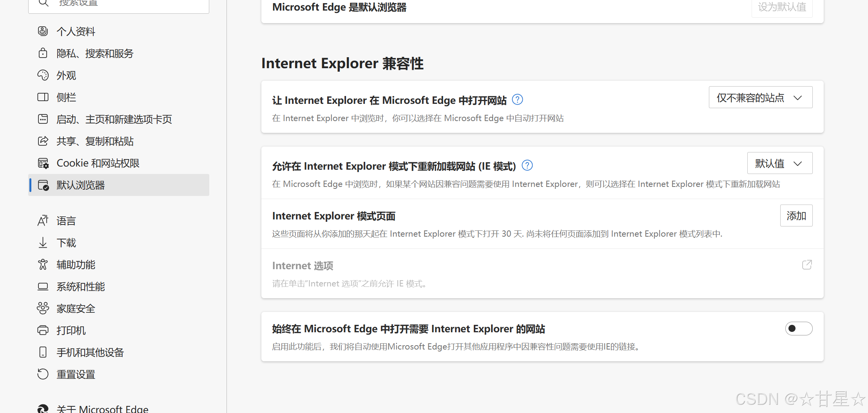This screenshot has width=868, height=413.
Task: Click the Family safety (家庭安全) icon
Action: [x=43, y=308]
